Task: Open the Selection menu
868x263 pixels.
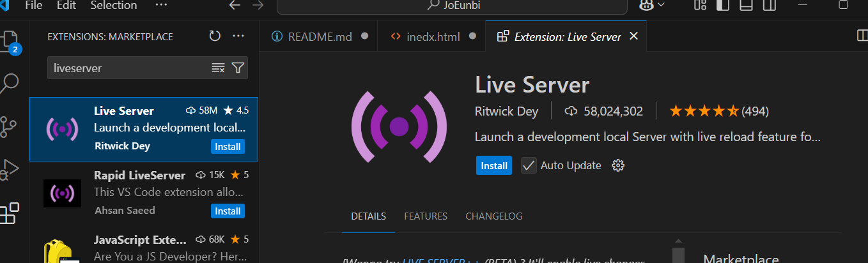Action: 114,5
